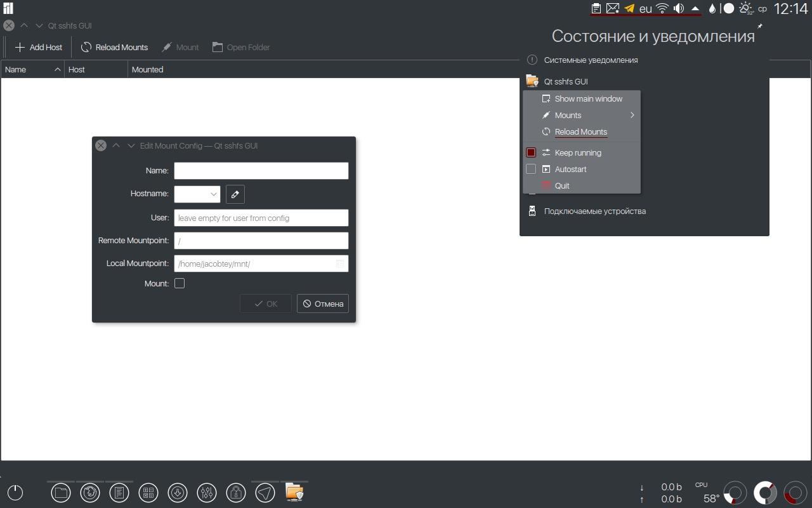
Task: Focus the Name input field
Action: pos(261,170)
